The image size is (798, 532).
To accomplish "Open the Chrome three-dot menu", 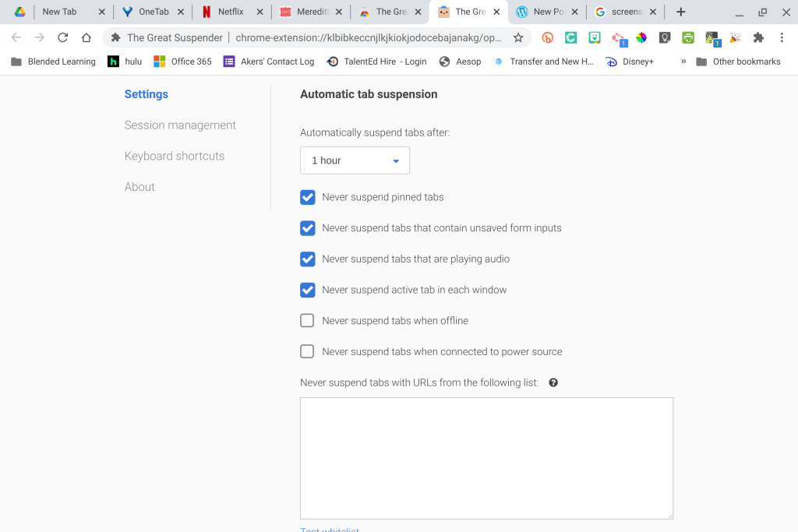I will click(x=782, y=37).
